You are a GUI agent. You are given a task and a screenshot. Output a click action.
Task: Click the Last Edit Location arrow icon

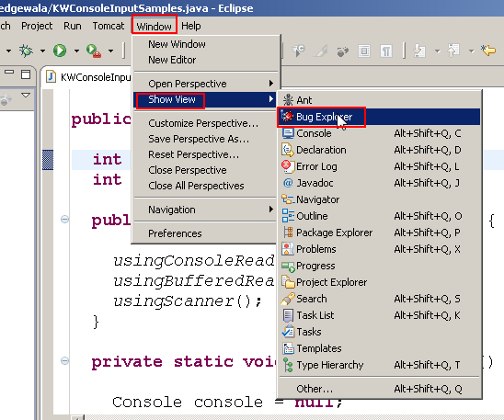pos(488,51)
